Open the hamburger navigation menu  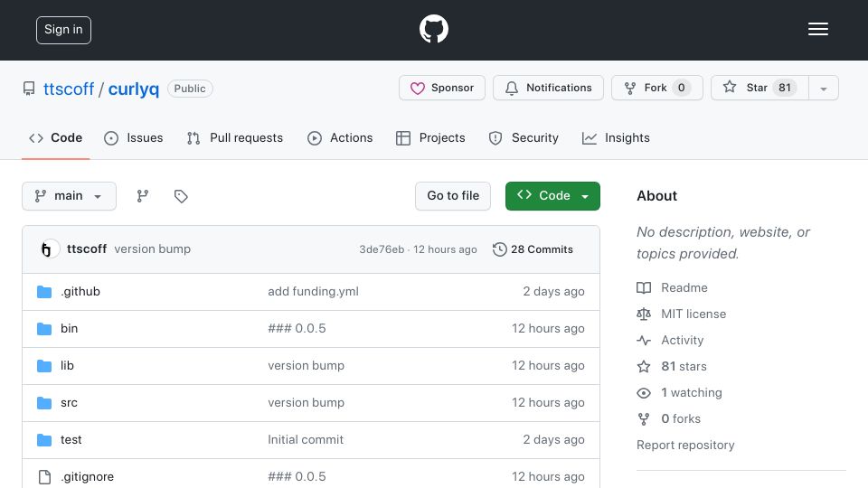(x=817, y=29)
